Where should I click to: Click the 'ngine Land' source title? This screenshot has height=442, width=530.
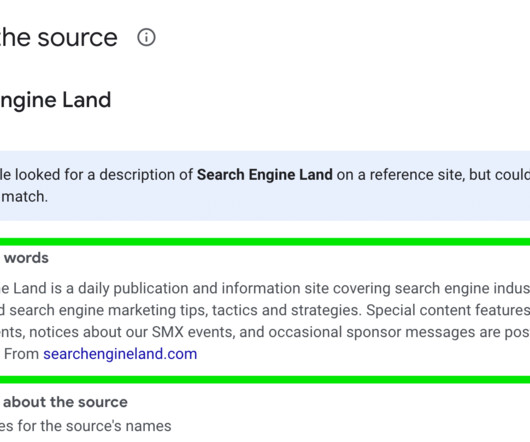point(55,100)
